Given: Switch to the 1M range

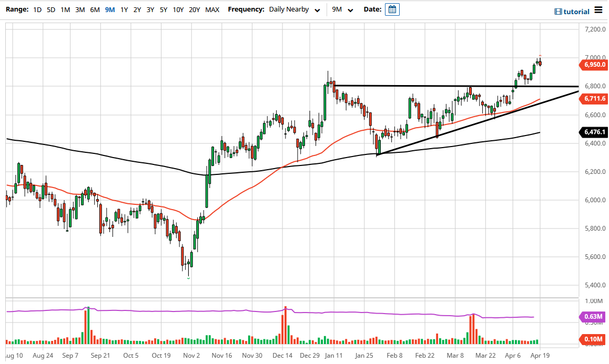Looking at the screenshot, I should [65, 9].
